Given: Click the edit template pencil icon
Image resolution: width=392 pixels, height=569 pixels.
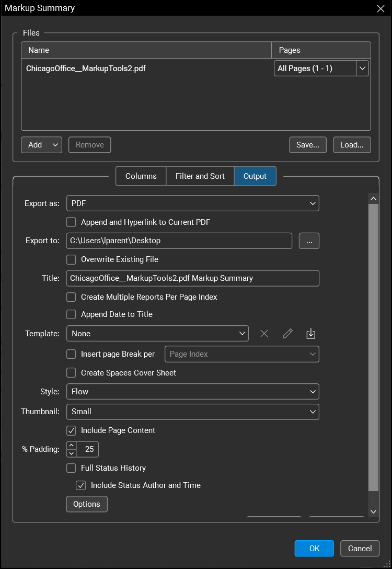Looking at the screenshot, I should pyautogui.click(x=287, y=334).
